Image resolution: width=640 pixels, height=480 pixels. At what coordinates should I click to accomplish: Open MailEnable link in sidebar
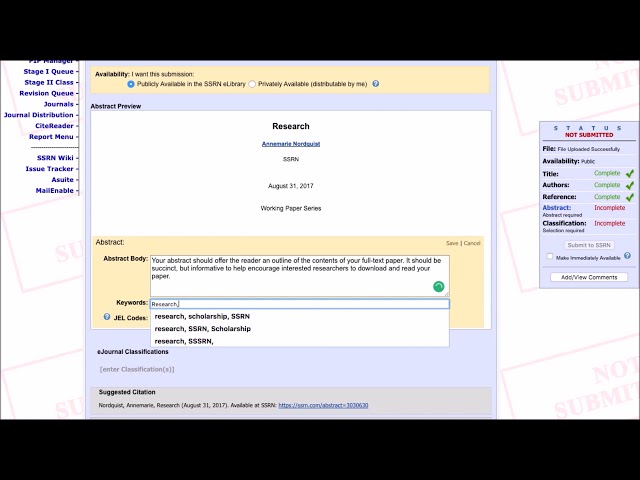(55, 191)
